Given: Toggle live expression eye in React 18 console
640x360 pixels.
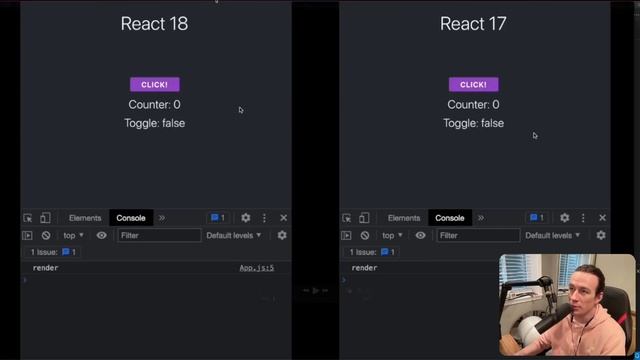Looking at the screenshot, I should click(102, 236).
